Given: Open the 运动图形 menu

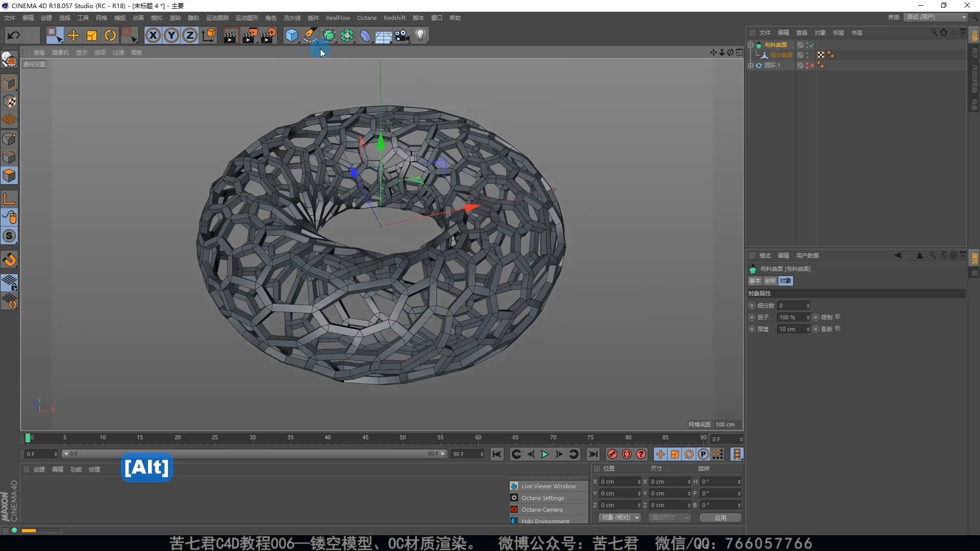Looking at the screenshot, I should (x=247, y=18).
